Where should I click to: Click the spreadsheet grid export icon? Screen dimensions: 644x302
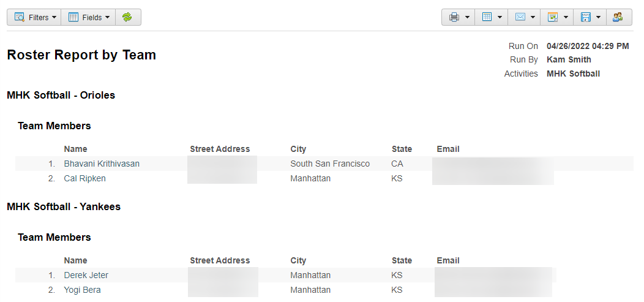(487, 17)
